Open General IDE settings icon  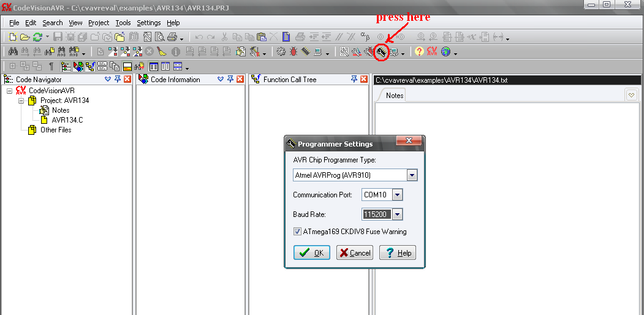click(344, 51)
